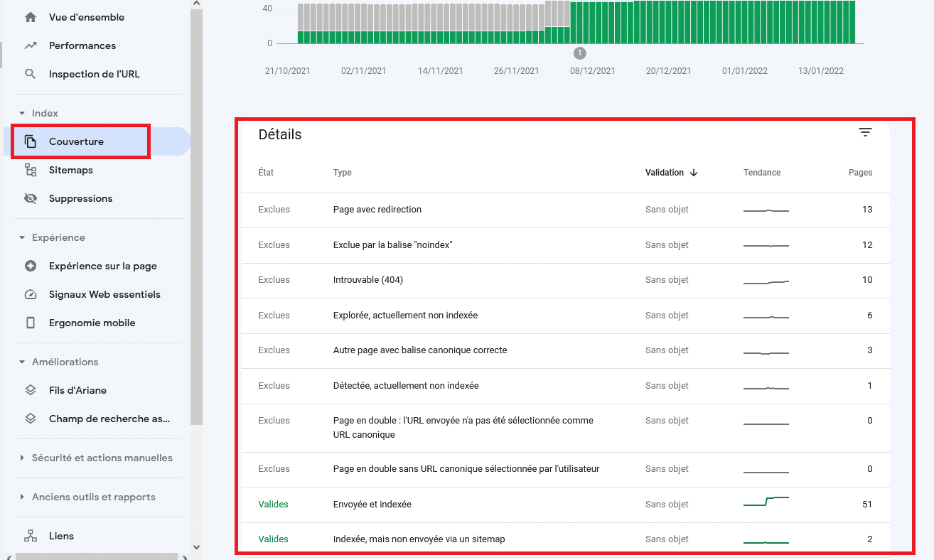
Task: Collapse the Index section
Action: point(22,113)
